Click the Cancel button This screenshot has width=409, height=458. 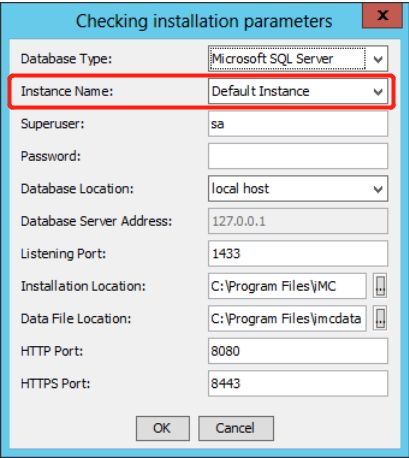tap(236, 428)
